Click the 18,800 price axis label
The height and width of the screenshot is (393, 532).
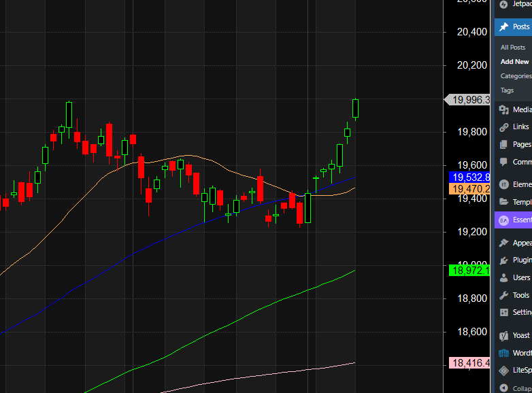(x=472, y=298)
